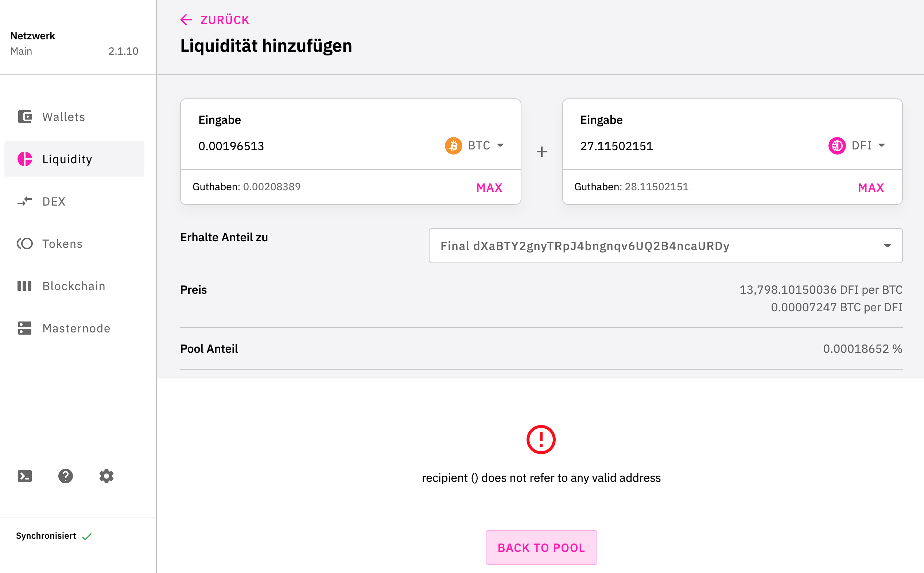Click the Masternode server icon
Screen dimensions: 924x573
[x=25, y=328]
